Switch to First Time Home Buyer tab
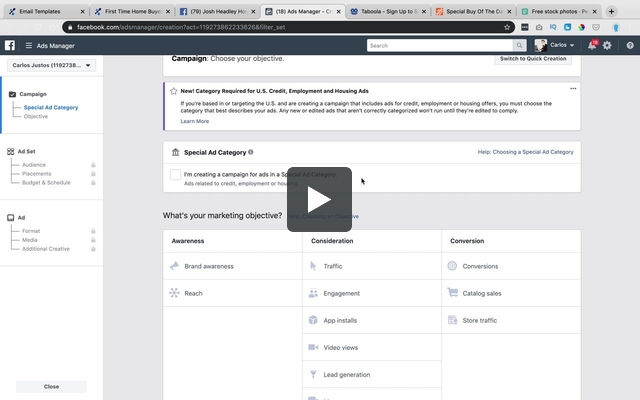The width and height of the screenshot is (640, 400). click(x=132, y=11)
